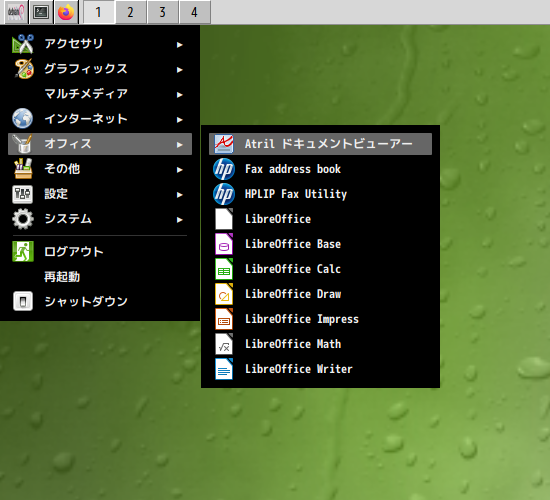The width and height of the screenshot is (550, 500).
Task: Click the Atril document viewer icon
Action: point(224,144)
